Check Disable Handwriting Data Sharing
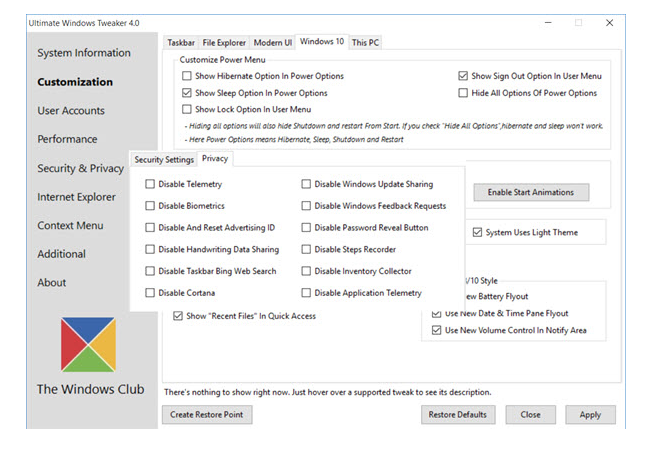This screenshot has height=449, width=646. [150, 249]
